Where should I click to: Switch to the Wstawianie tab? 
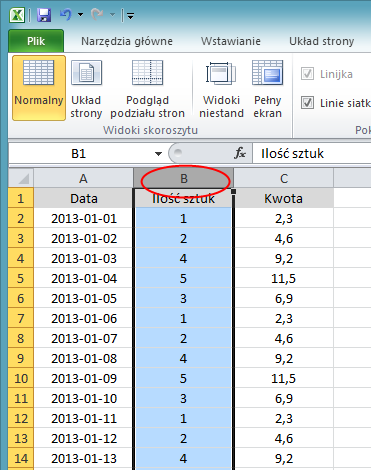coord(231,41)
